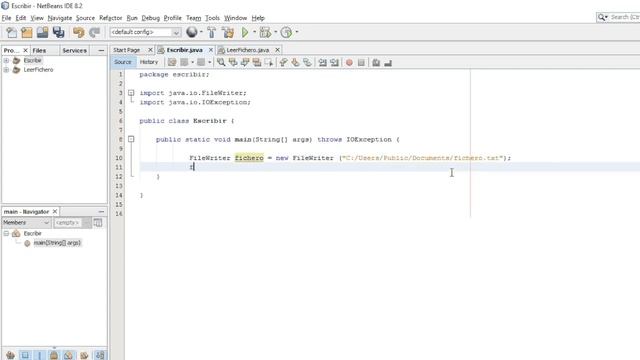Open the default config combo box
The image size is (640, 360).
145,32
